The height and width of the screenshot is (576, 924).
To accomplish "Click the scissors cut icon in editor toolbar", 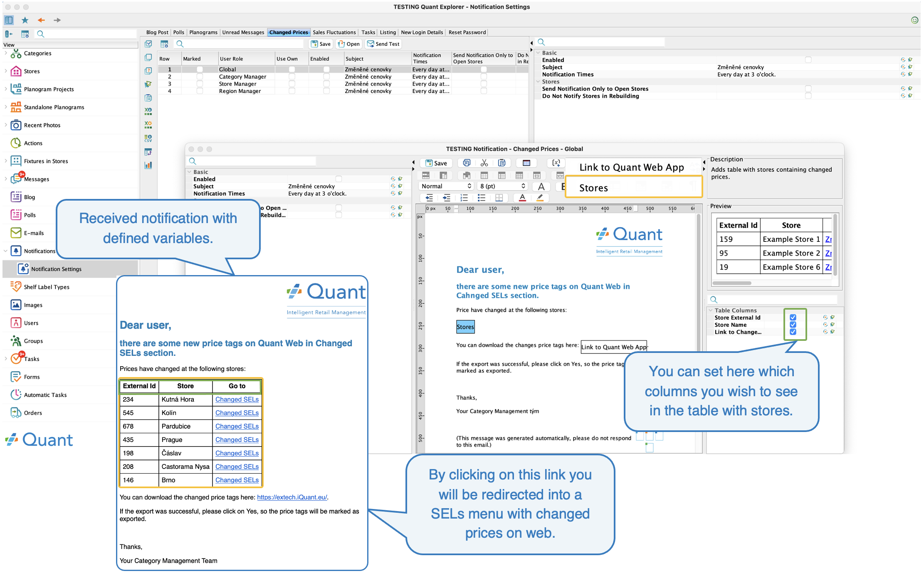I will click(484, 163).
